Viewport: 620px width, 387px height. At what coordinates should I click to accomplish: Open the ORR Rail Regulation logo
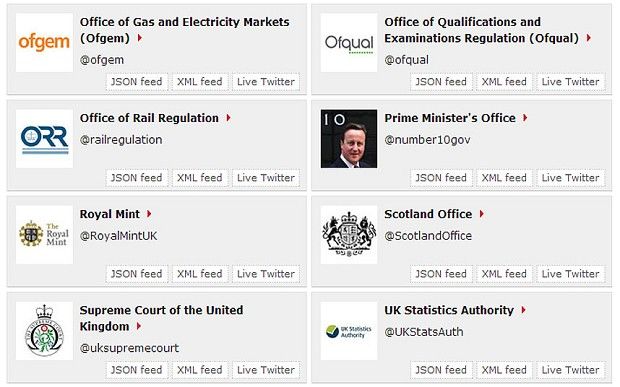click(x=44, y=138)
